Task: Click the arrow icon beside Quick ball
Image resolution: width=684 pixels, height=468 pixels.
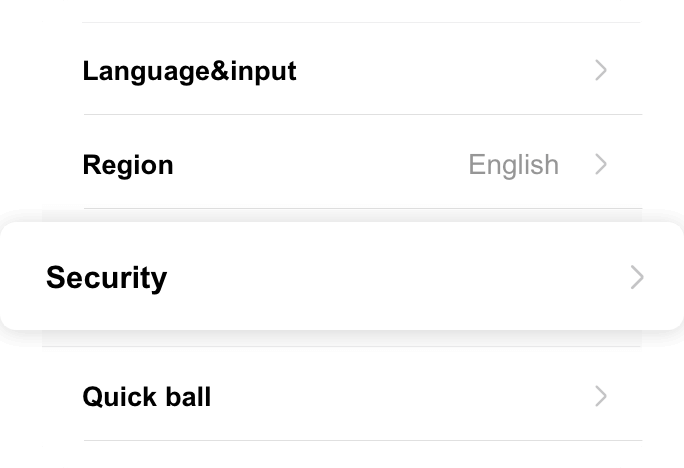Action: (x=601, y=396)
